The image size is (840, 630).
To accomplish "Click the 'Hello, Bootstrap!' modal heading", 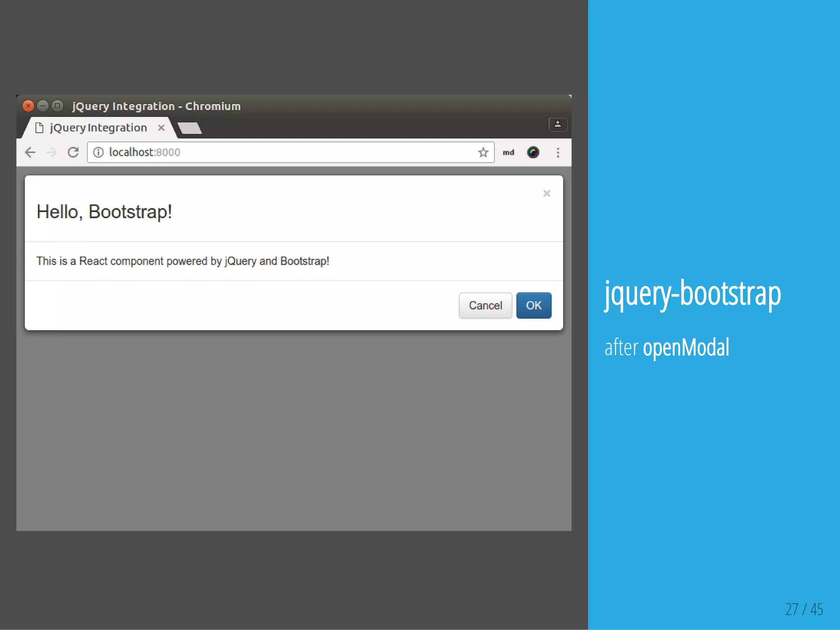I will pyautogui.click(x=104, y=212).
